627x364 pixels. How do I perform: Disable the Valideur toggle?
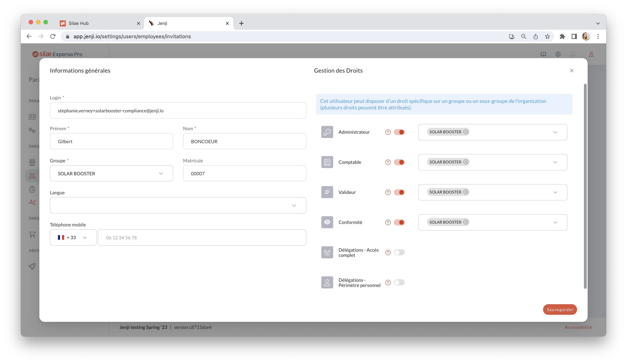(x=399, y=192)
